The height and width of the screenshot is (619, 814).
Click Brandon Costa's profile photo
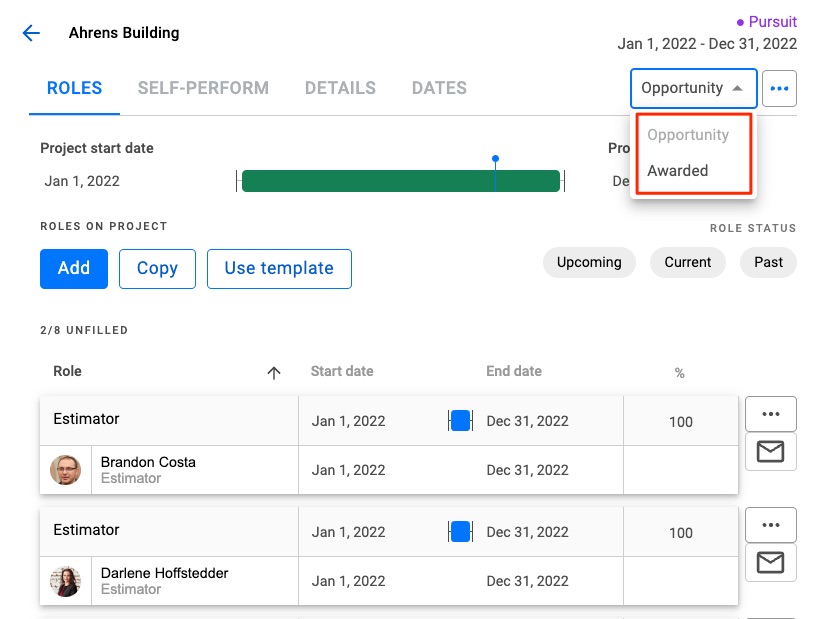point(65,470)
